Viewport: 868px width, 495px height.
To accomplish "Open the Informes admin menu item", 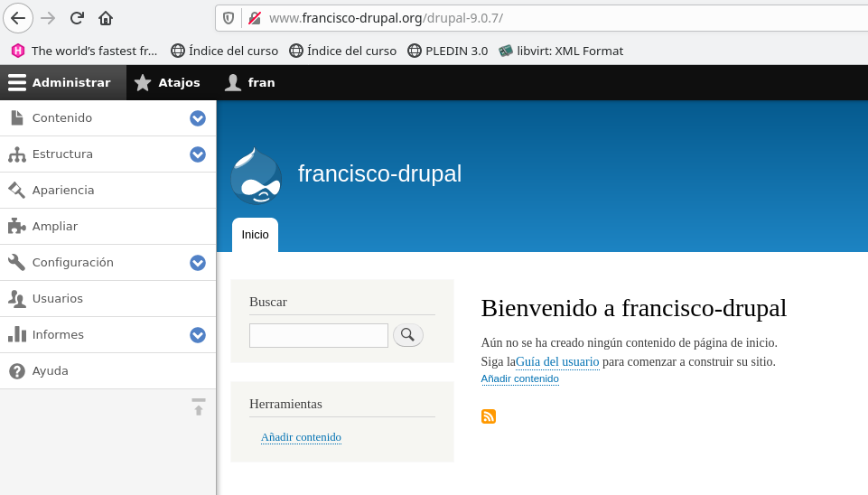I will 58,334.
